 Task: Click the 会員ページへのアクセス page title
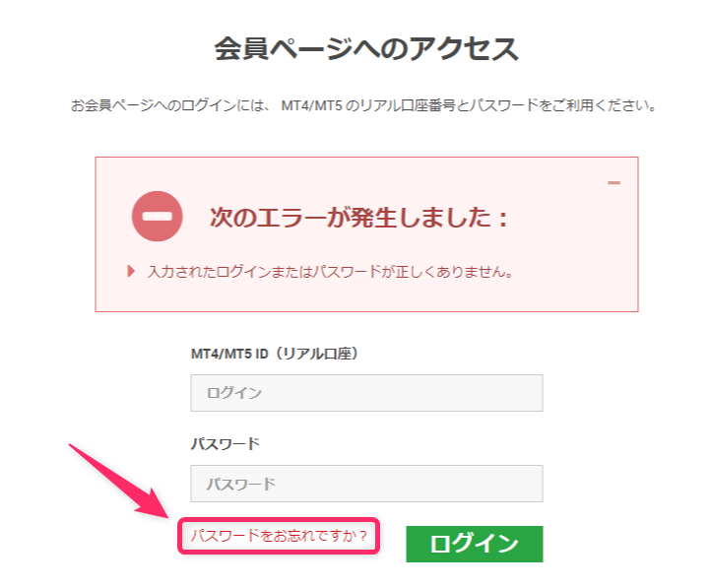tap(366, 48)
